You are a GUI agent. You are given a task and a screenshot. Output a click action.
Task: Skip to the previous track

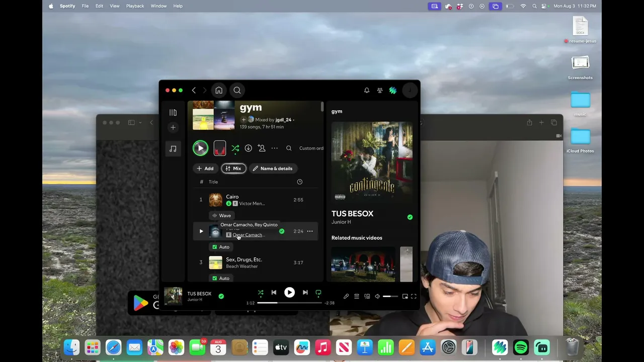point(274,293)
